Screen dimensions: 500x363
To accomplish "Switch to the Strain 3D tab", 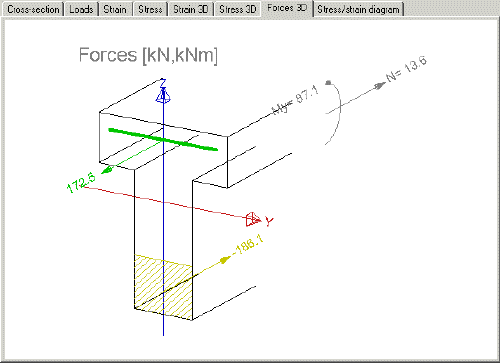I will click(191, 9).
